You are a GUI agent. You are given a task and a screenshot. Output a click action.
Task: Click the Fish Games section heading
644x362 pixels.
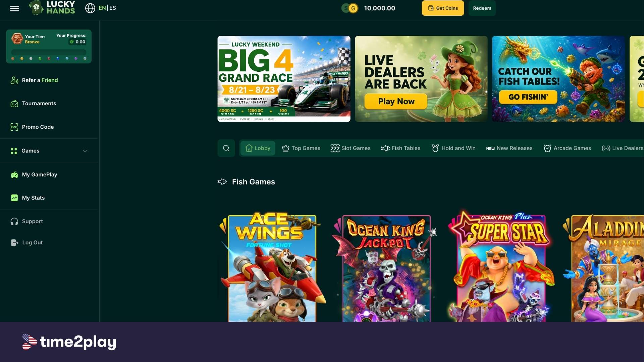(x=253, y=182)
